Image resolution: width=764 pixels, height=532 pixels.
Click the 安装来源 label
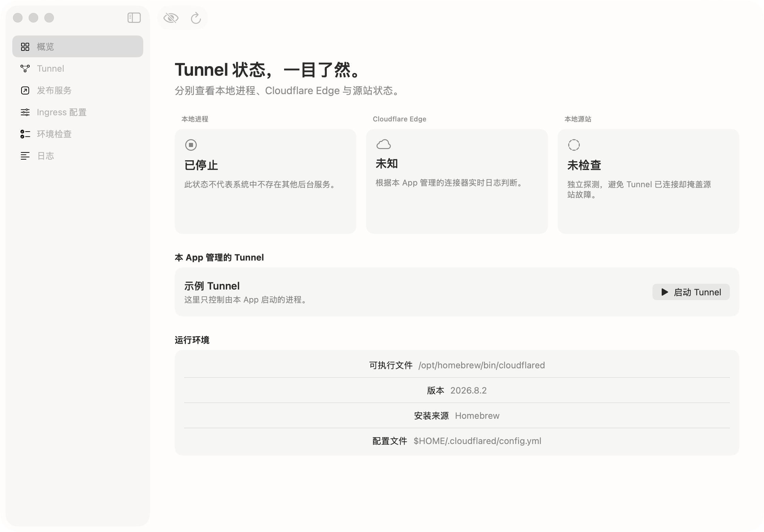[x=431, y=416]
